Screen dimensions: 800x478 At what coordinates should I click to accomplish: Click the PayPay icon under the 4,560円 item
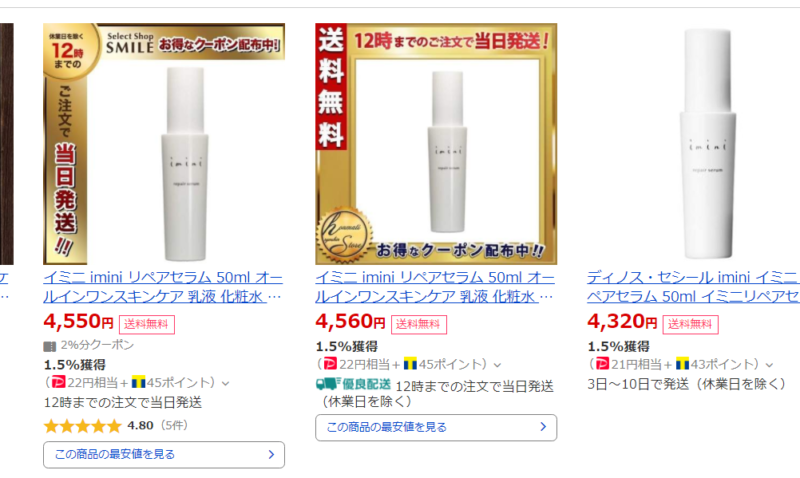pos(331,364)
